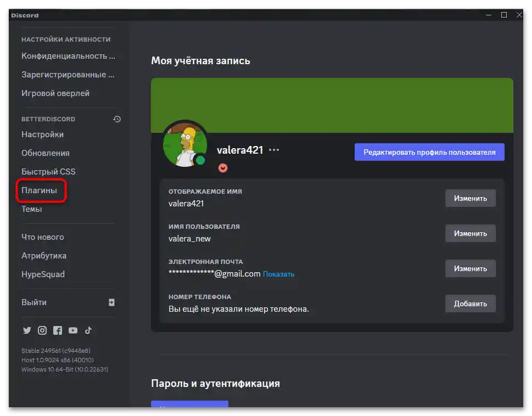This screenshot has height=416, width=532.
Task: Click Редактировать профиль пользователя
Action: click(429, 152)
